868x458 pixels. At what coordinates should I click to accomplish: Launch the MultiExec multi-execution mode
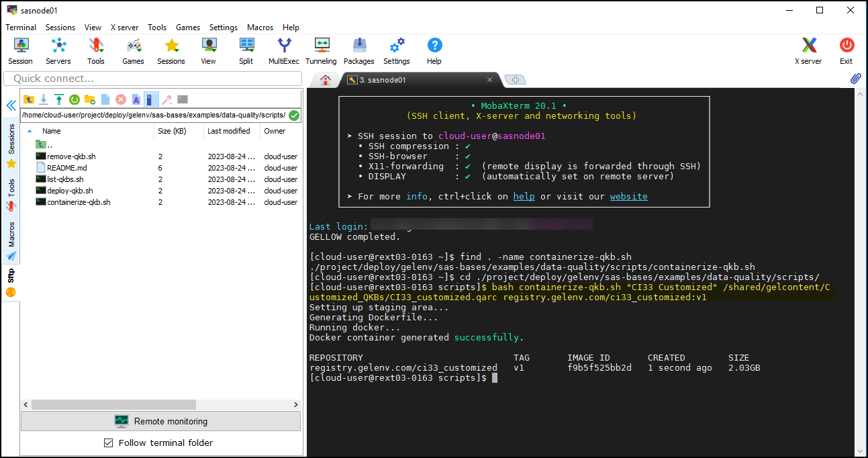284,50
